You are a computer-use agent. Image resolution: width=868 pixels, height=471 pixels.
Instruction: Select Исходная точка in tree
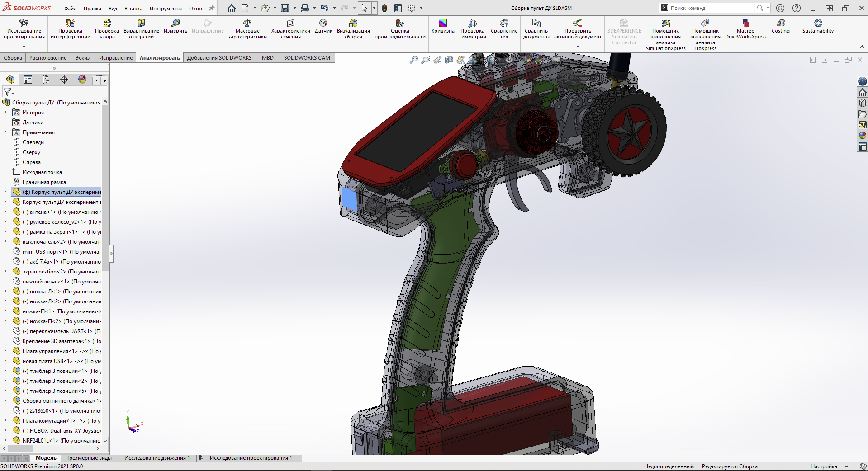coord(42,172)
